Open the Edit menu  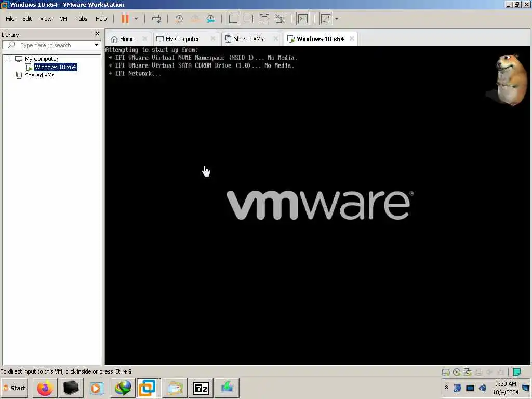pos(27,19)
